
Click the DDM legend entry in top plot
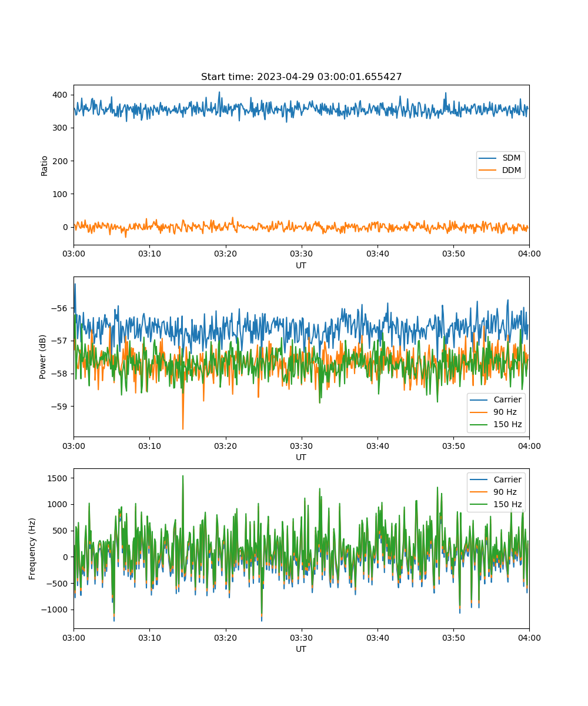click(x=511, y=170)
